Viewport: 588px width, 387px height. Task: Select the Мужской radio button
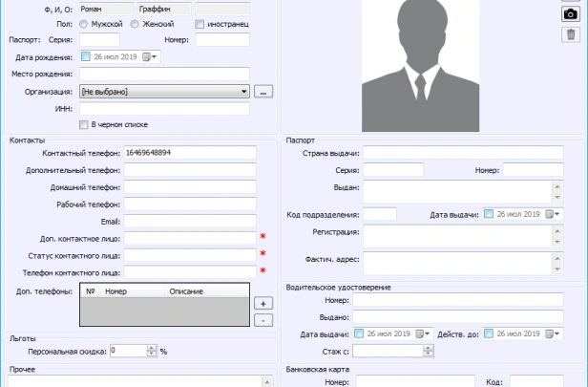(x=84, y=23)
